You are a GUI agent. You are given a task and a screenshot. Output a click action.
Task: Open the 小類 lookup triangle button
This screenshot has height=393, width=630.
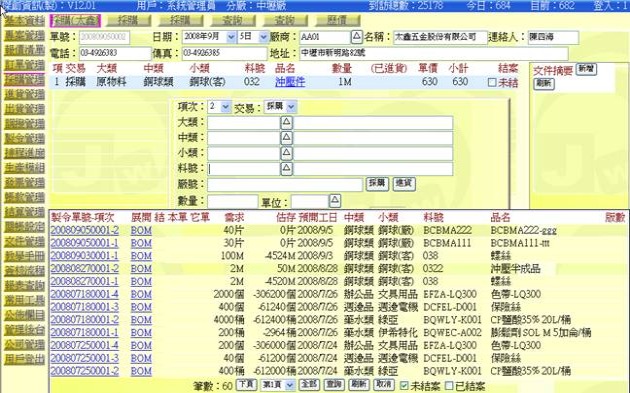click(x=286, y=153)
